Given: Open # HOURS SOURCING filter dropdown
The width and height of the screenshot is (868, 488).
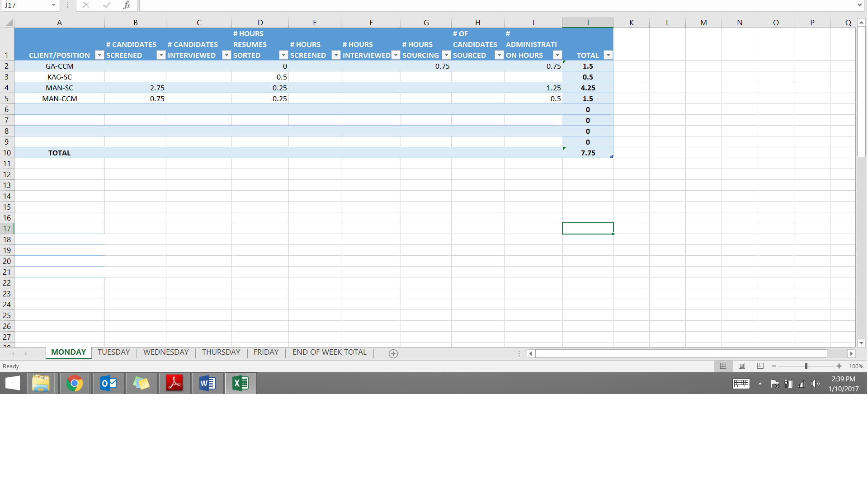Looking at the screenshot, I should coord(446,55).
